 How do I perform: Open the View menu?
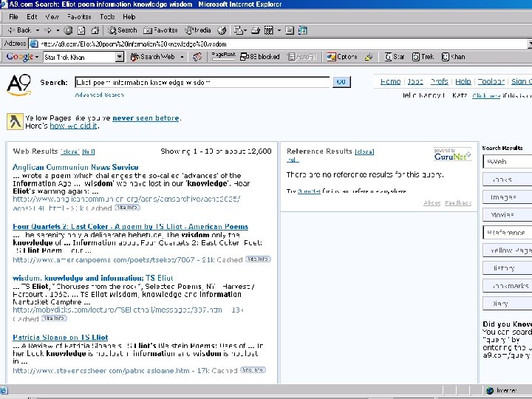click(52, 16)
